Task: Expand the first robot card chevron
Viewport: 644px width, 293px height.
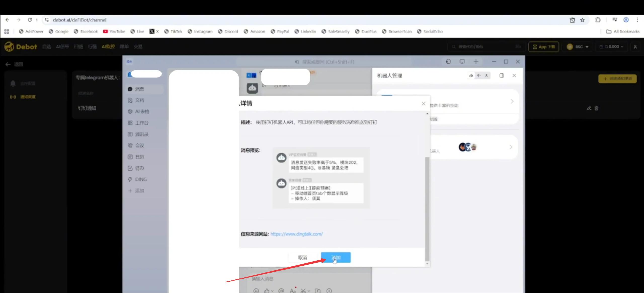Action: [512, 101]
